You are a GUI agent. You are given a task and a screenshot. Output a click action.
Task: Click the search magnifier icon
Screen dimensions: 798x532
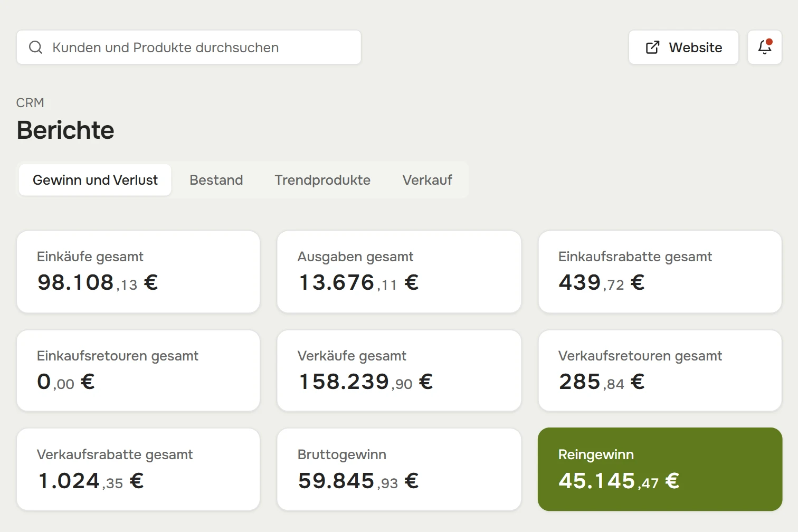35,47
